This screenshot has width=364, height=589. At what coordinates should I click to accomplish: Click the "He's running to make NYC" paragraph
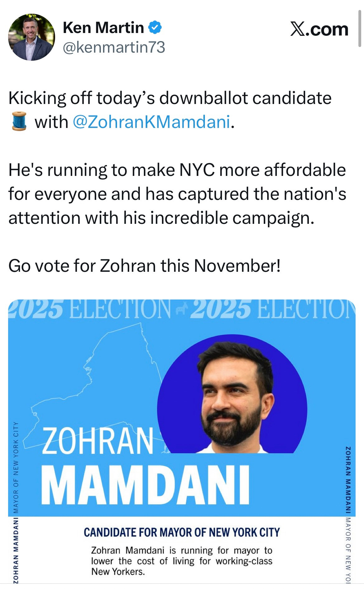click(x=177, y=194)
